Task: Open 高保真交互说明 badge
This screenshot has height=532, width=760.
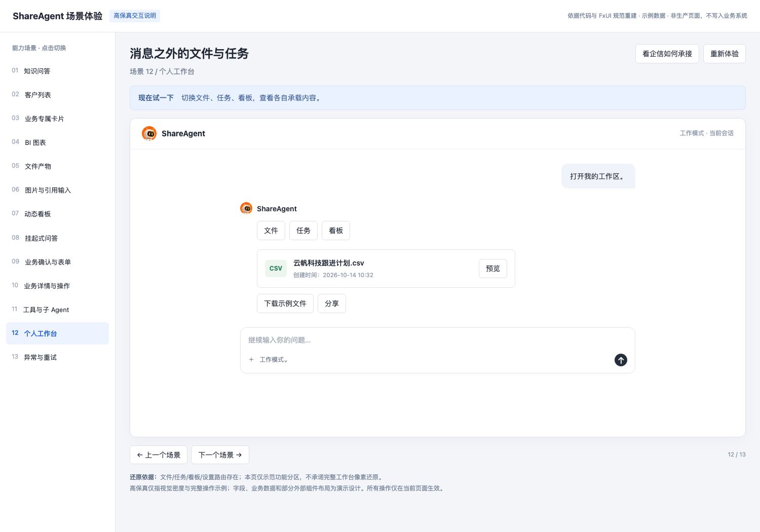Action: click(x=135, y=16)
